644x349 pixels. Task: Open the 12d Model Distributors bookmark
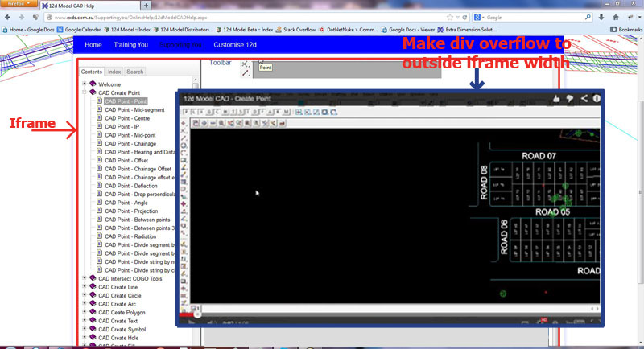184,30
